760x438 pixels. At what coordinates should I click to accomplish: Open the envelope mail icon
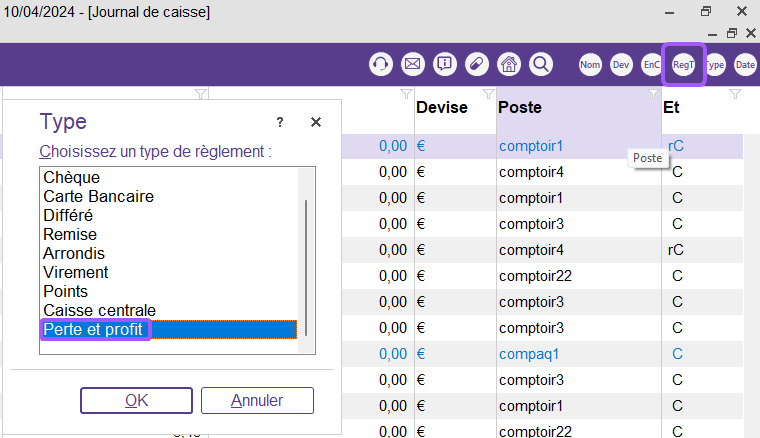click(x=412, y=65)
